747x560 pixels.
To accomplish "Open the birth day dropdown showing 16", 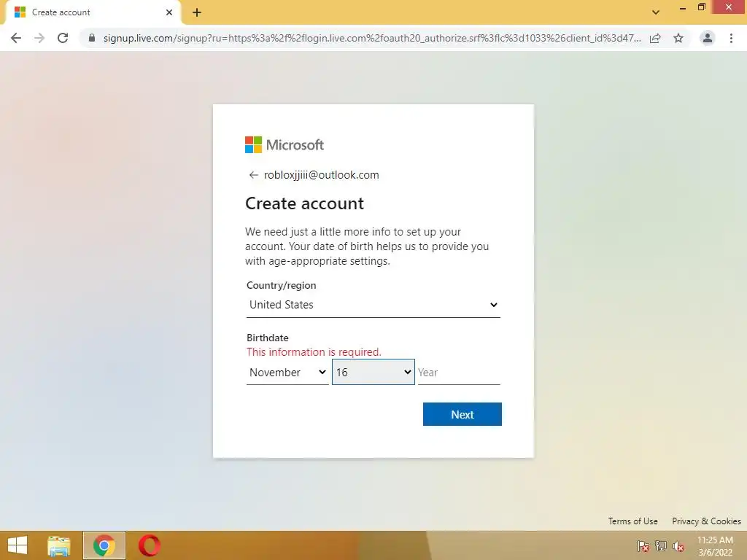I will pyautogui.click(x=373, y=373).
